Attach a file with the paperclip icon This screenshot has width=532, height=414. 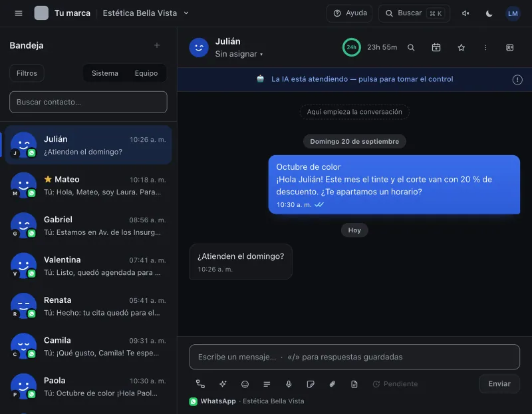pyautogui.click(x=332, y=384)
